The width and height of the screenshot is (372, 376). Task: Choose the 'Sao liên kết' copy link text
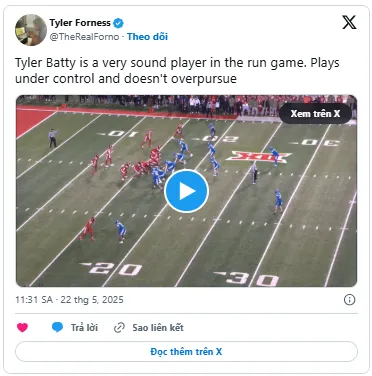[x=158, y=328]
